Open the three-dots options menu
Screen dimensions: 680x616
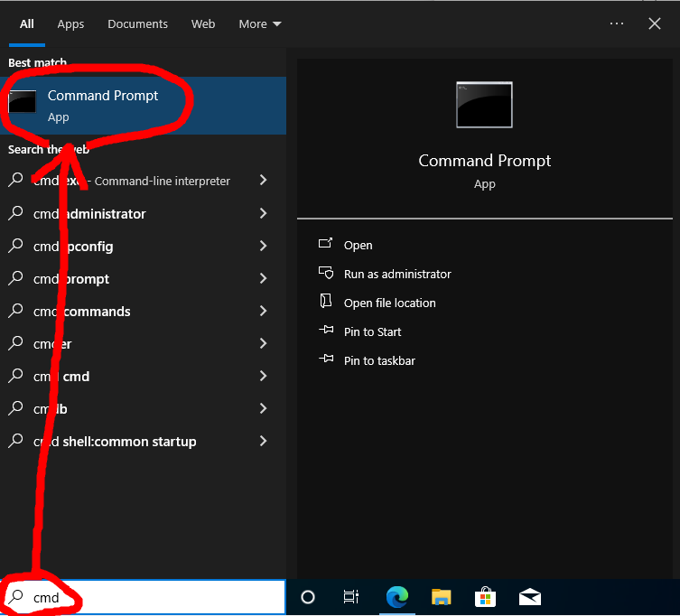(x=616, y=23)
